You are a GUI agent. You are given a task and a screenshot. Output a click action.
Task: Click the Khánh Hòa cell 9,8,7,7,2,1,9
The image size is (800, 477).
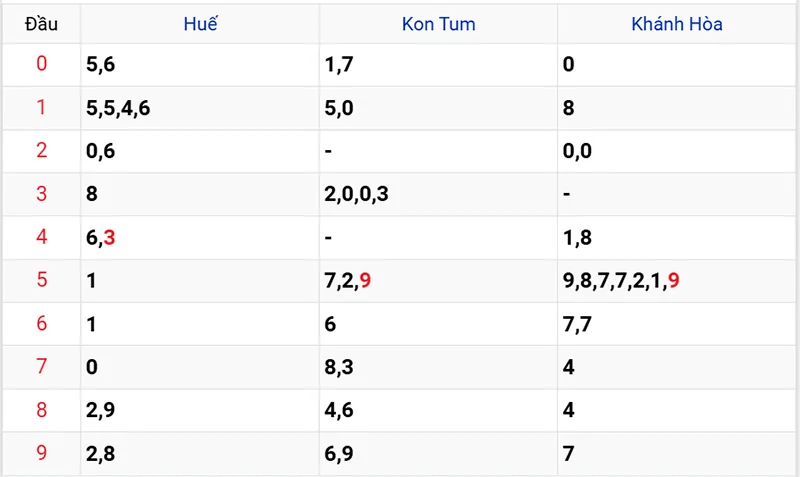click(621, 281)
